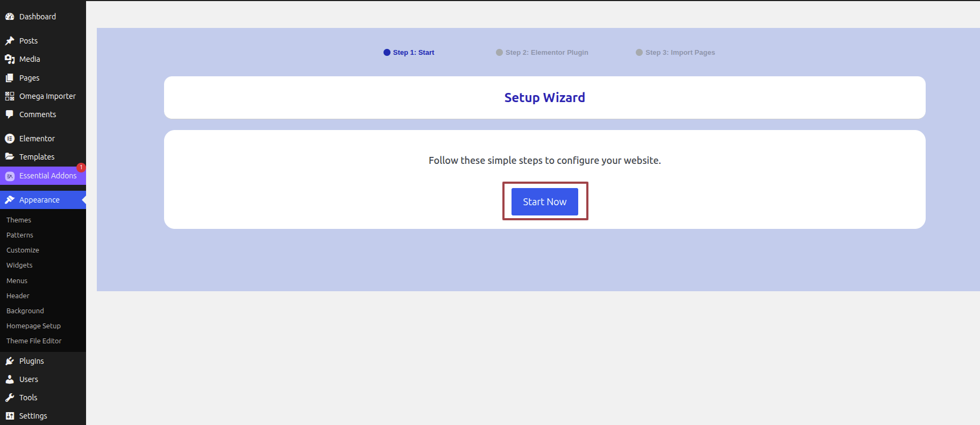The height and width of the screenshot is (425, 980).
Task: Open the Themes submenu link
Action: (19, 220)
